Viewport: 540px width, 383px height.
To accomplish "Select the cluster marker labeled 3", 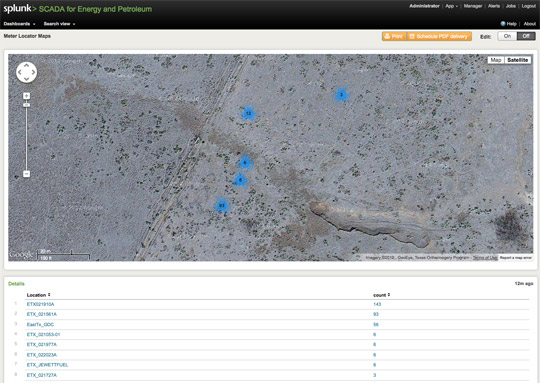I will tap(341, 95).
